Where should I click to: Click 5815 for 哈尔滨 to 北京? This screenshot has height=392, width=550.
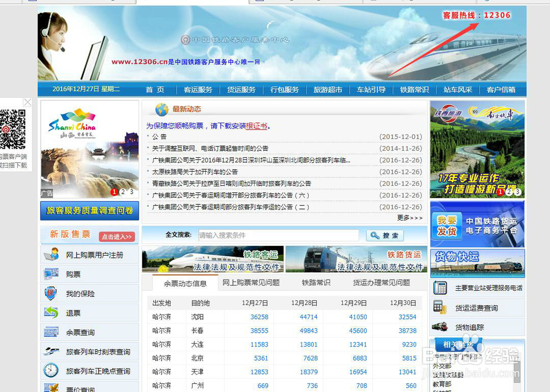pos(409,358)
